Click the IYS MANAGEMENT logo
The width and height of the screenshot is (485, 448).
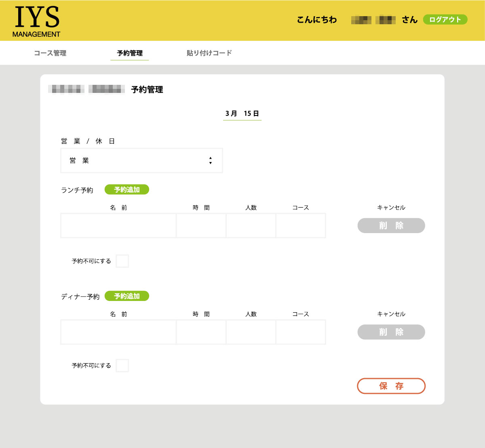[36, 22]
